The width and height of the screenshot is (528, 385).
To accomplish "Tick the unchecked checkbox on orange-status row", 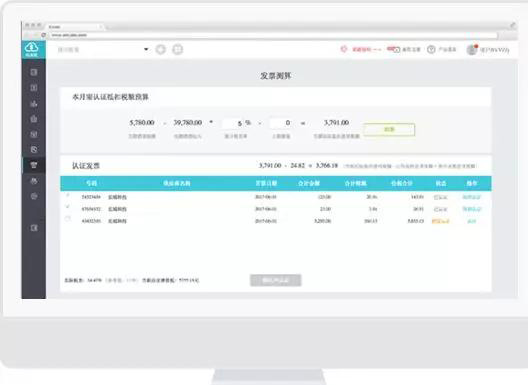I will click(68, 219).
